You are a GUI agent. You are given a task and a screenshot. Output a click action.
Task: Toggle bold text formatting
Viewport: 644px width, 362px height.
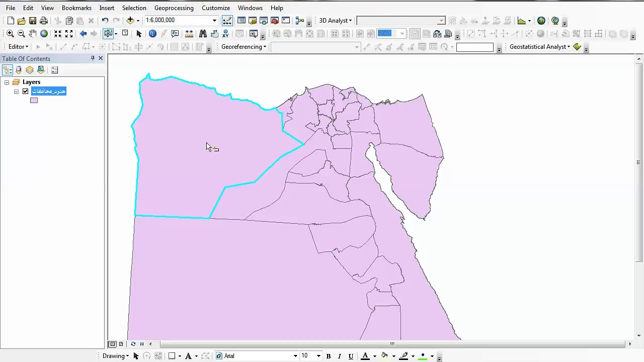click(x=329, y=356)
